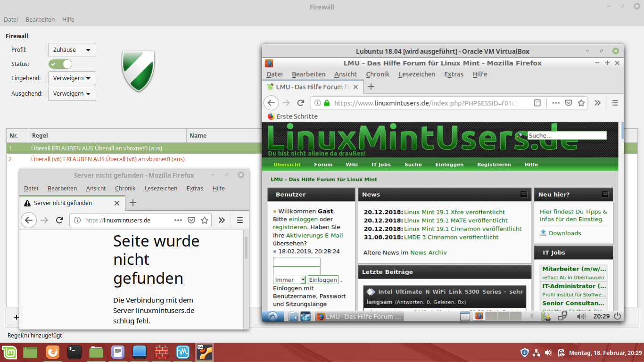
Task: Launch Terminal from the taskbar
Action: click(74, 352)
